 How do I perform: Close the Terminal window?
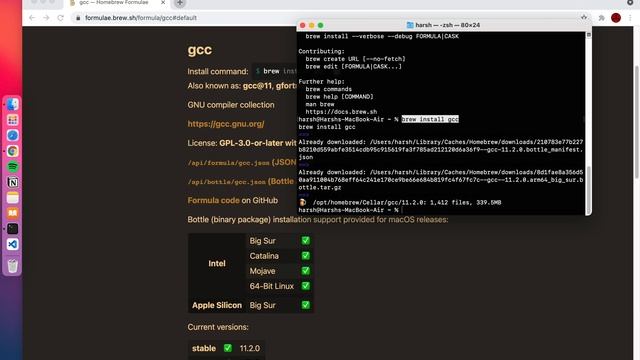point(302,25)
